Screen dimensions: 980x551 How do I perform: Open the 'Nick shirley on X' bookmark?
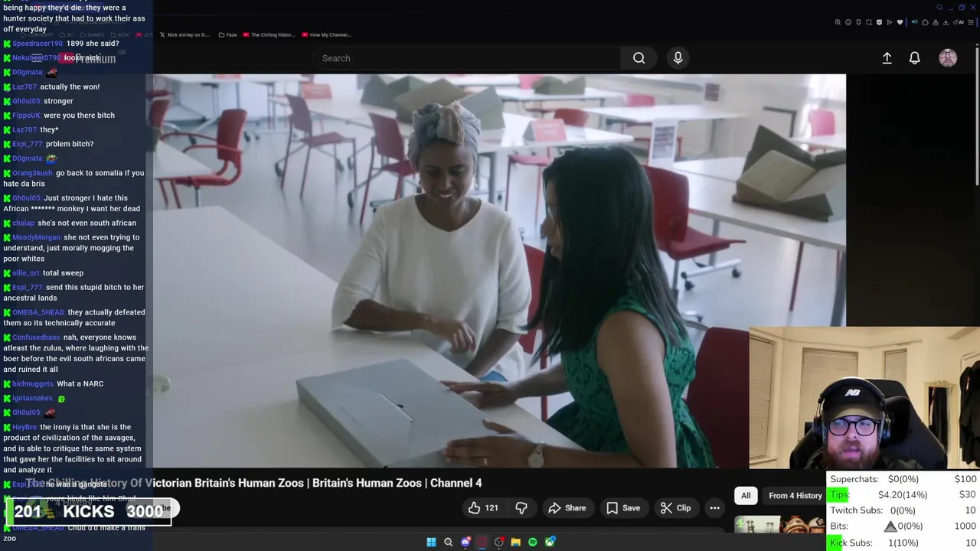point(184,34)
